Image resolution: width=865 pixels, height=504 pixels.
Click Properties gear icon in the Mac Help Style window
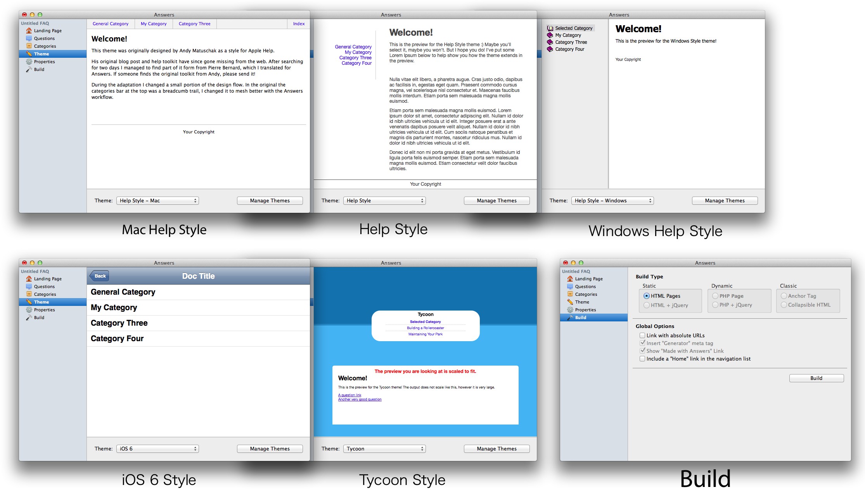(x=29, y=62)
